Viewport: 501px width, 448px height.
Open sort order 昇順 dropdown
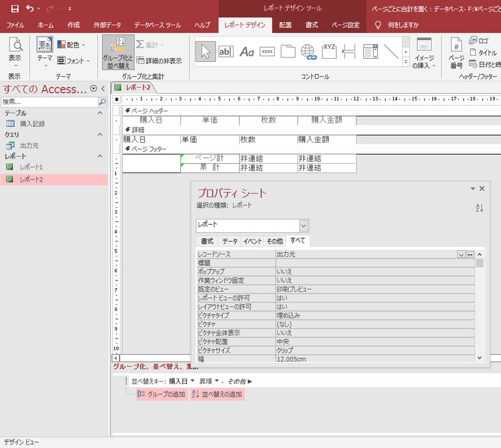click(217, 381)
